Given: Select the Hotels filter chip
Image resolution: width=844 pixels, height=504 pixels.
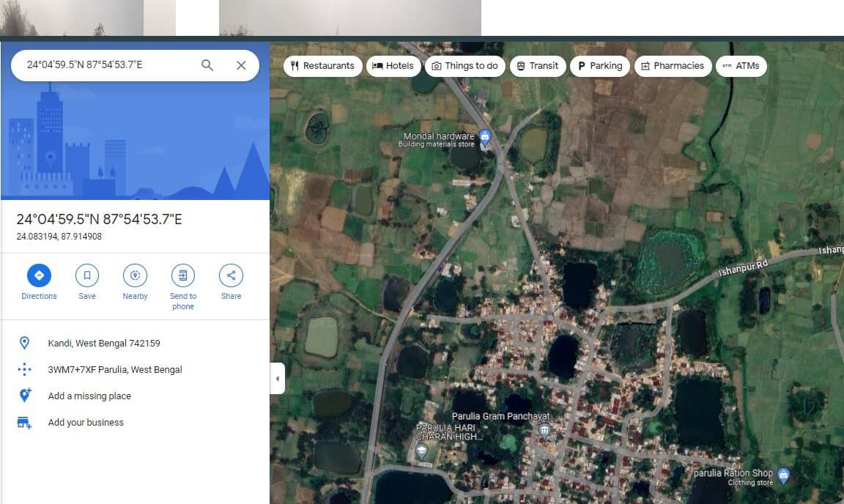Looking at the screenshot, I should point(393,66).
